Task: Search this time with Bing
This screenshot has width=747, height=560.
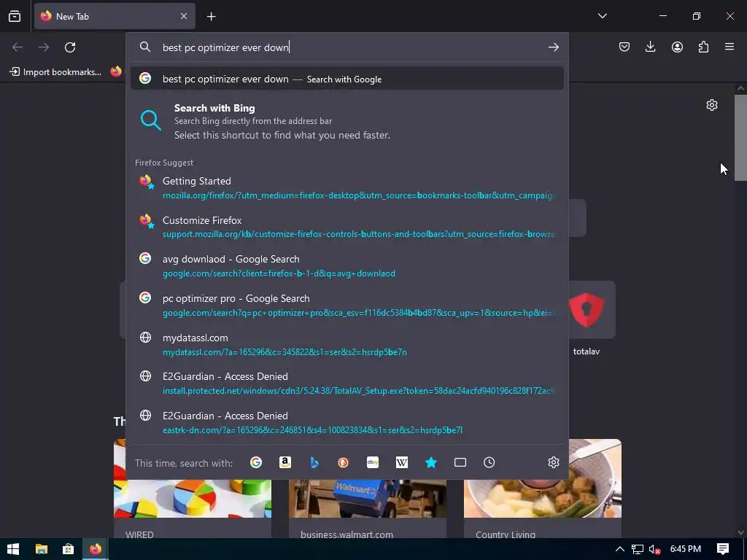Action: (x=314, y=462)
